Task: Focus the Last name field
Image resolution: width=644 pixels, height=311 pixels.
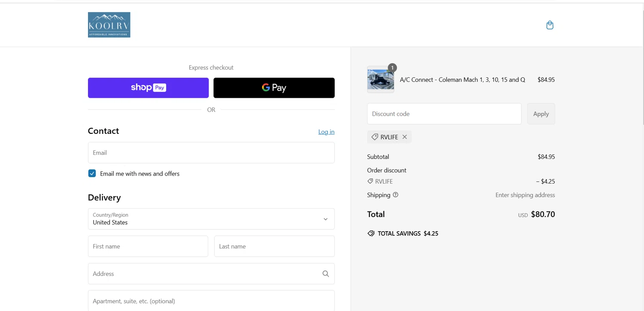Action: click(274, 246)
